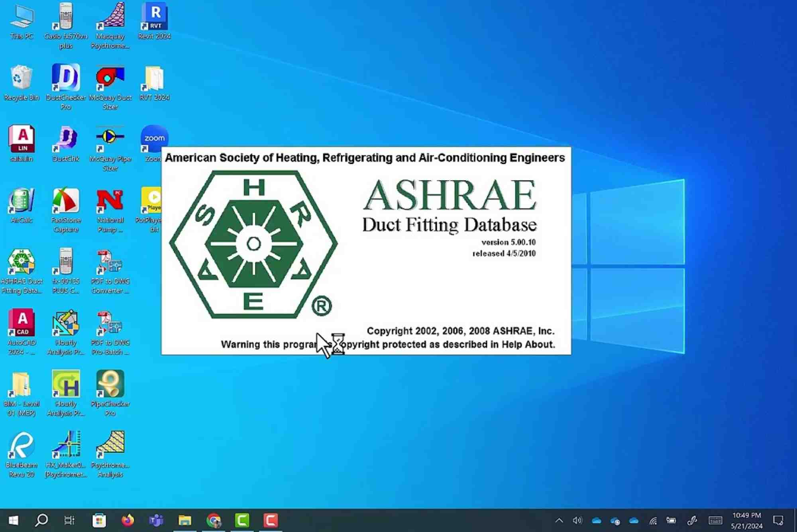
Task: Select PDF to DWG Pro-Batch shortcut
Action: pyautogui.click(x=110, y=332)
